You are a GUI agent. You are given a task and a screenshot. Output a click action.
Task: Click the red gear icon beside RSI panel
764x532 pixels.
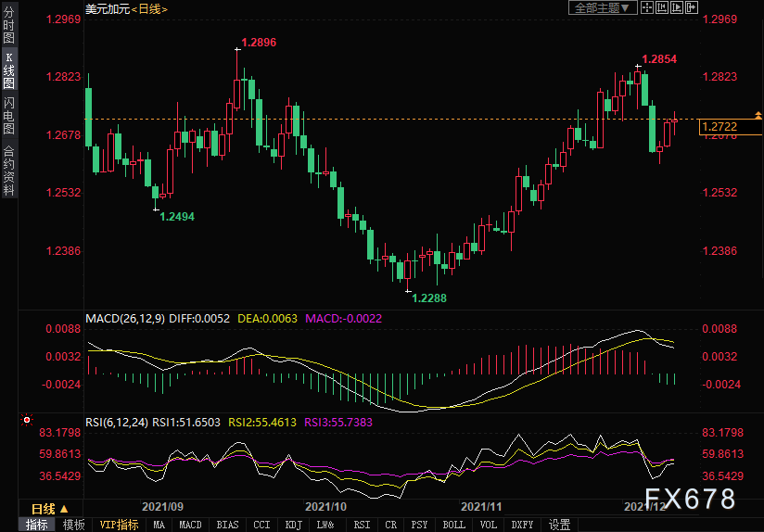26,421
